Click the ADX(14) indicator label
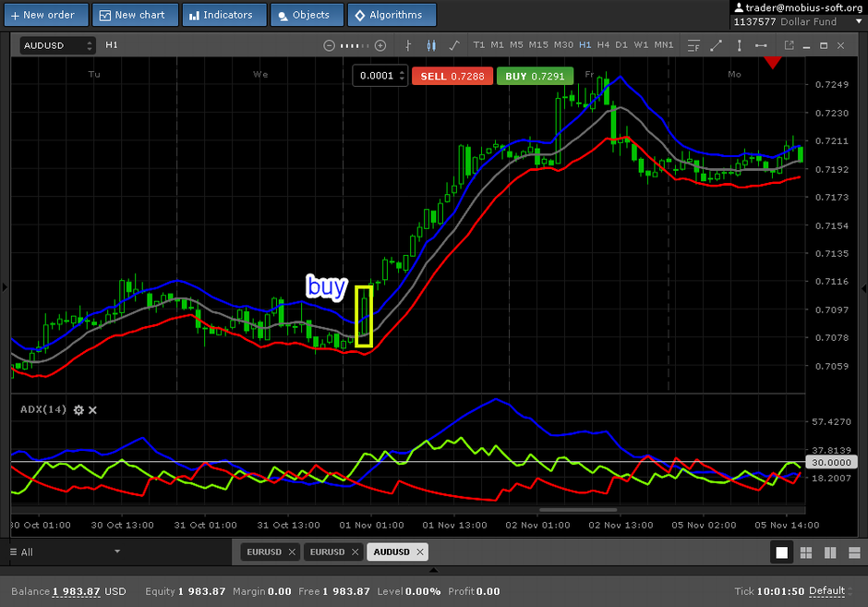The height and width of the screenshot is (607, 868). (43, 410)
